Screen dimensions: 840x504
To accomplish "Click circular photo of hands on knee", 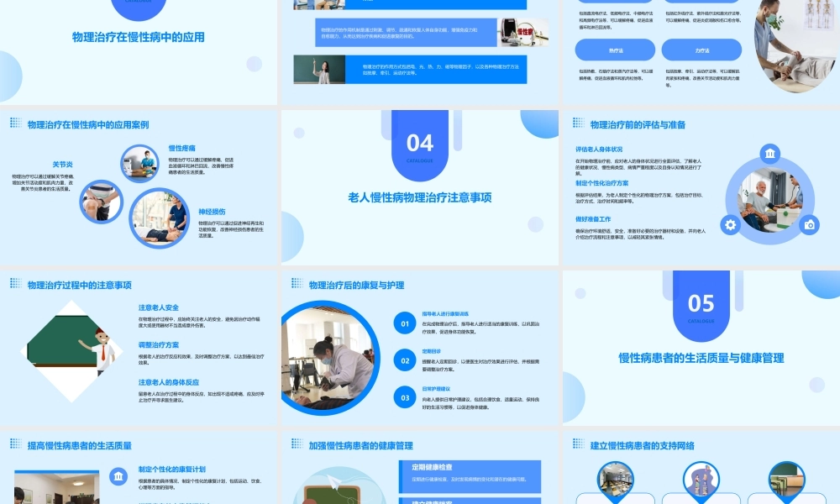I will click(x=102, y=202).
